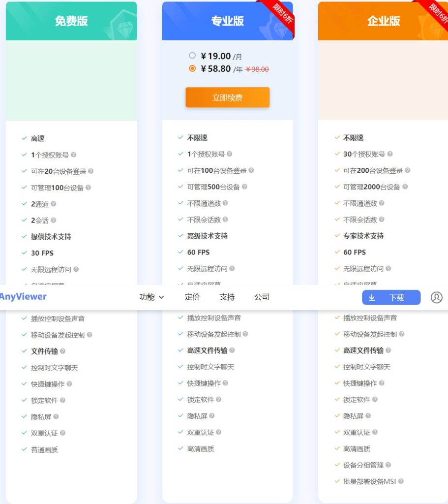Open the 公司 menu item
This screenshot has height=504, width=448.
[262, 297]
